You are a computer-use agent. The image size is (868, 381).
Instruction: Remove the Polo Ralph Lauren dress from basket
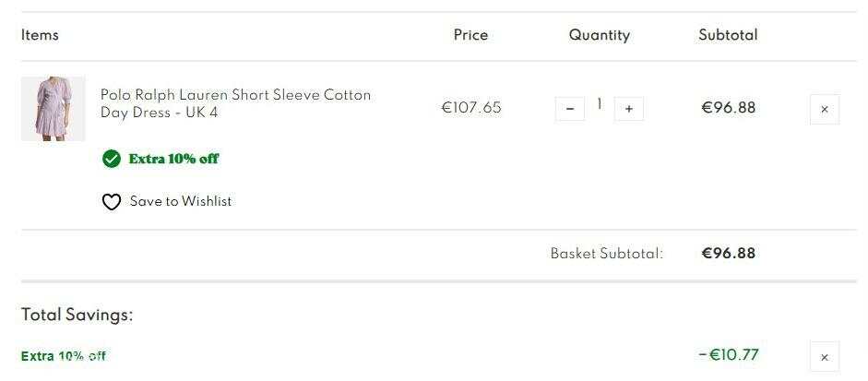coord(825,109)
